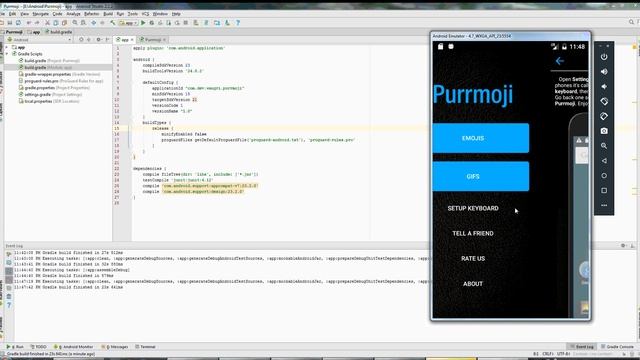Tap the GIFS button in emulator

[x=480, y=176]
